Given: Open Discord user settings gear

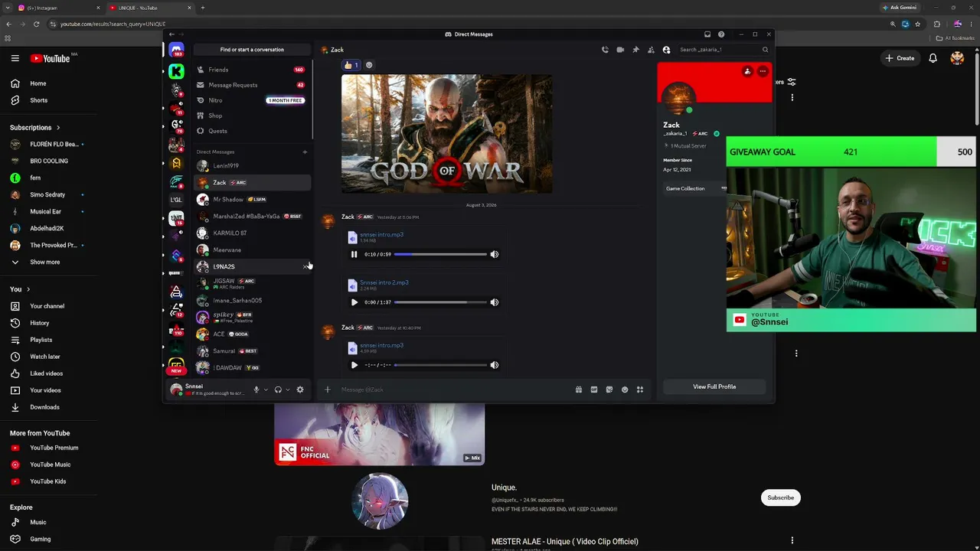Looking at the screenshot, I should pyautogui.click(x=300, y=390).
